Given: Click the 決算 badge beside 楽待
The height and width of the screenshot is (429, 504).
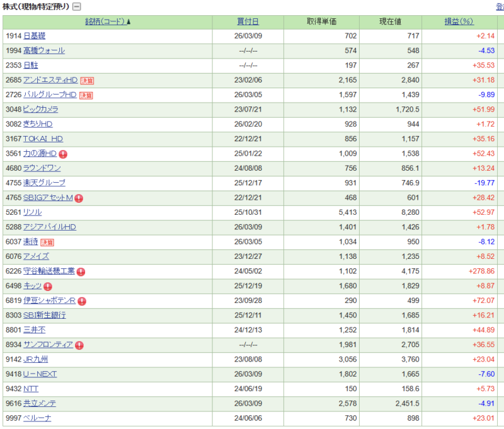Looking at the screenshot, I should pyautogui.click(x=47, y=242).
